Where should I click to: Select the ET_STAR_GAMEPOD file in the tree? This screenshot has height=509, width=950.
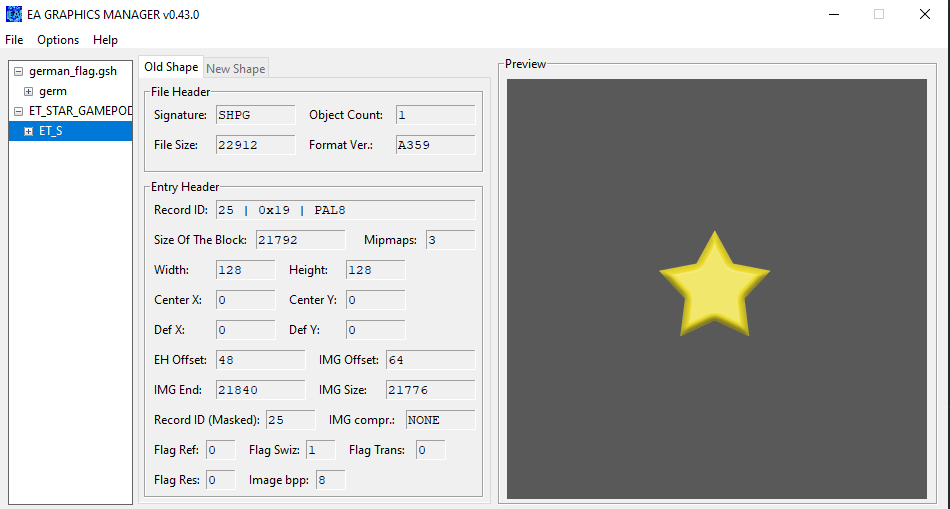(x=80, y=111)
